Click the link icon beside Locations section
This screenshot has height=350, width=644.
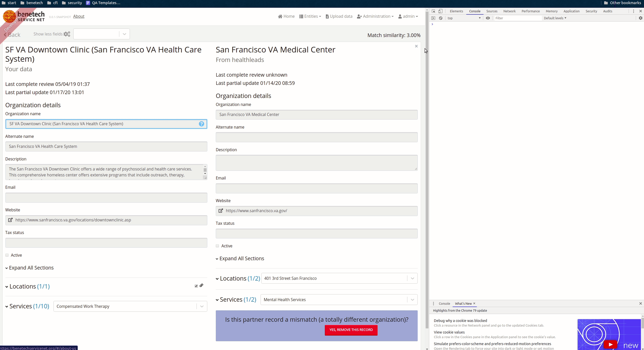click(202, 285)
